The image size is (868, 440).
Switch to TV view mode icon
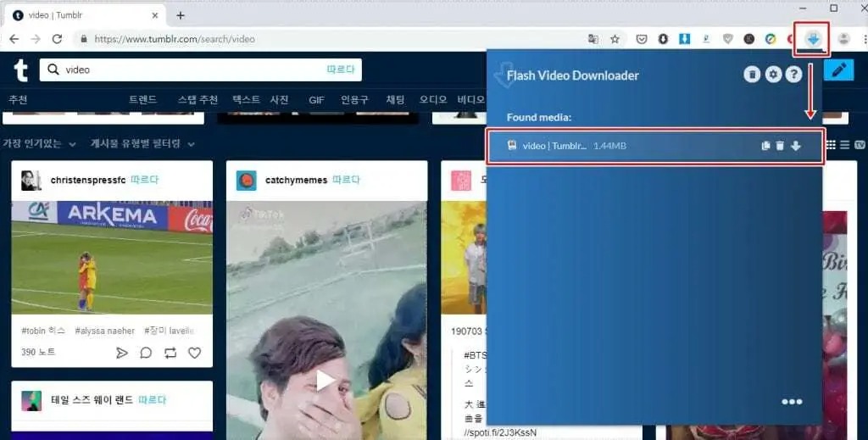tap(860, 144)
